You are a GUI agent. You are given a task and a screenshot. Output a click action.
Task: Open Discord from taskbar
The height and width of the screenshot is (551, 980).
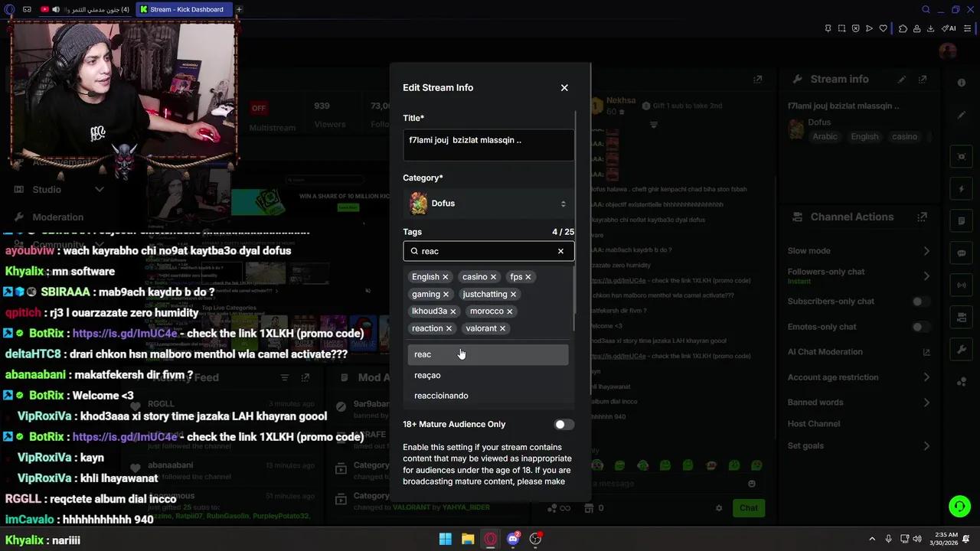coord(513,539)
